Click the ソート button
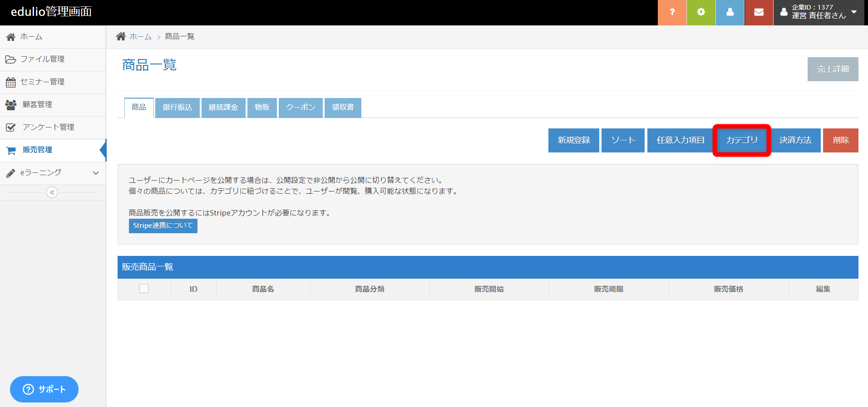The height and width of the screenshot is (407, 868). coord(623,140)
